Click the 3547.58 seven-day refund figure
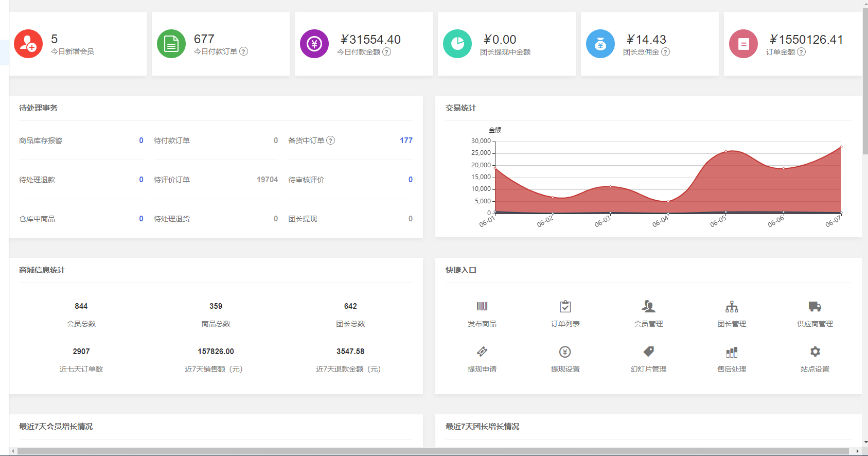The width and height of the screenshot is (868, 456). click(x=350, y=352)
